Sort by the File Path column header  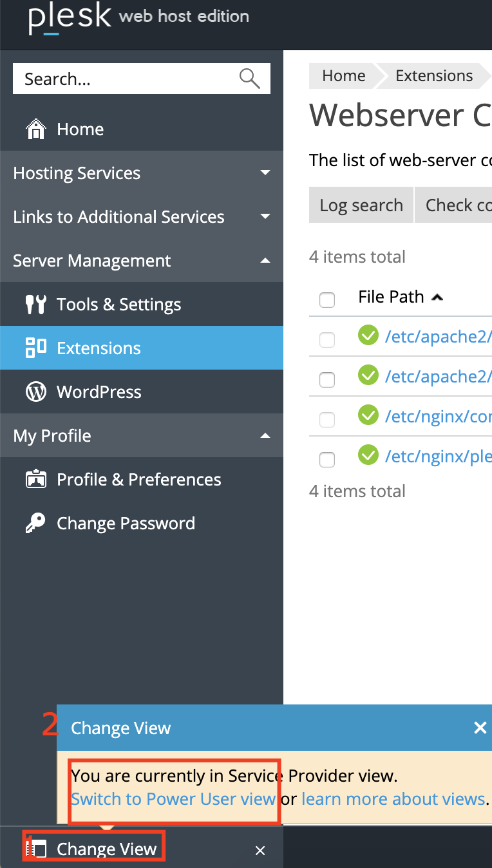[391, 297]
